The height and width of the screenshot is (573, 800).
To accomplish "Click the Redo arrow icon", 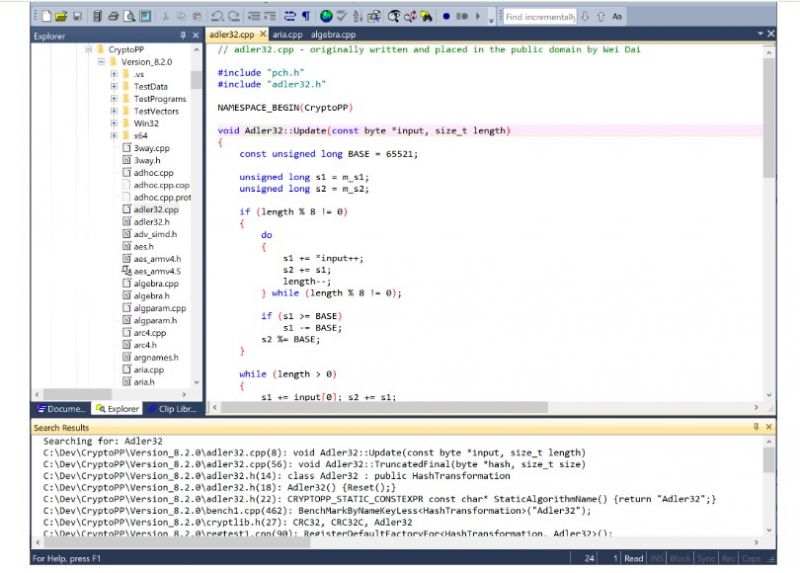I will coord(234,16).
